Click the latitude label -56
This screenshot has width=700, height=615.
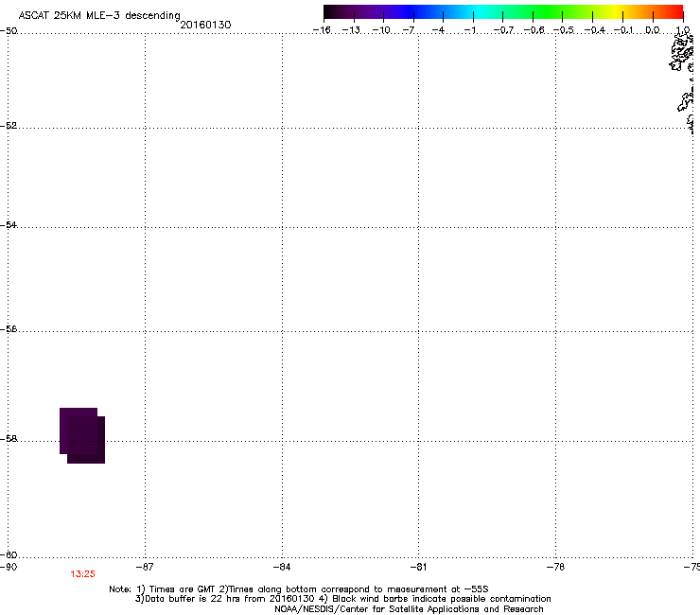(9, 328)
